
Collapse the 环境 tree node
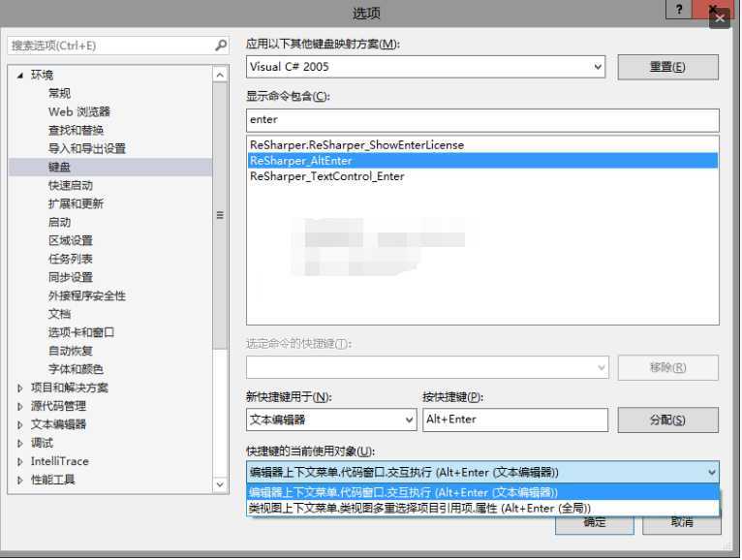[x=20, y=75]
